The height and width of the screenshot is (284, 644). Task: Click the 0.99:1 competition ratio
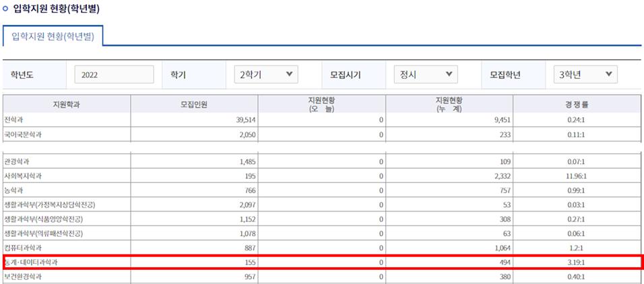(x=577, y=190)
